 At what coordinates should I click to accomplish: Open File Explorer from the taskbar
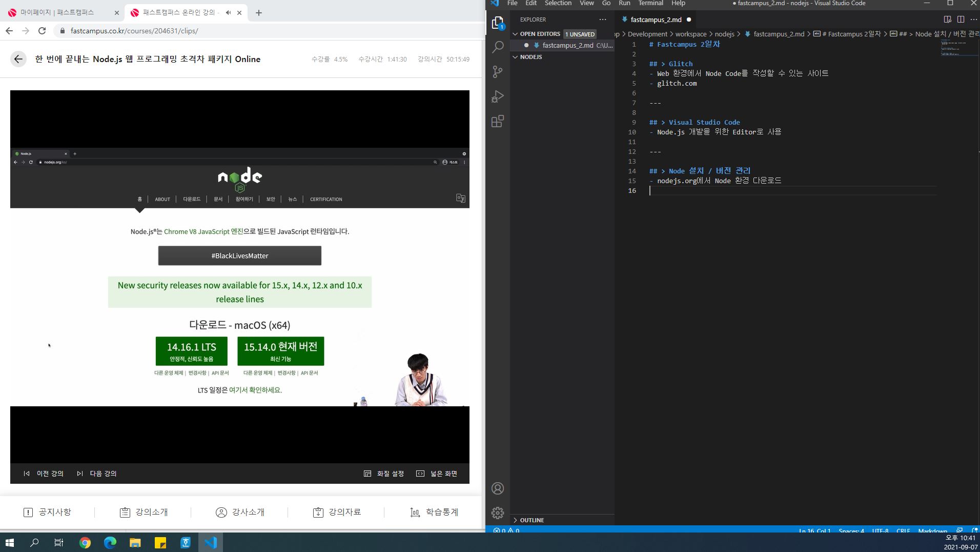tap(135, 542)
